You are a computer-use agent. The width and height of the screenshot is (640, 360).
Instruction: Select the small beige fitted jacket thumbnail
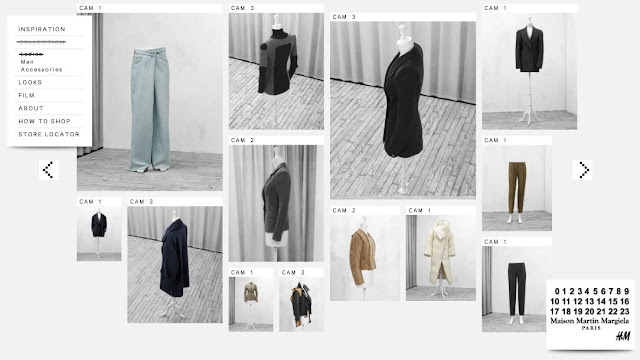(251, 304)
